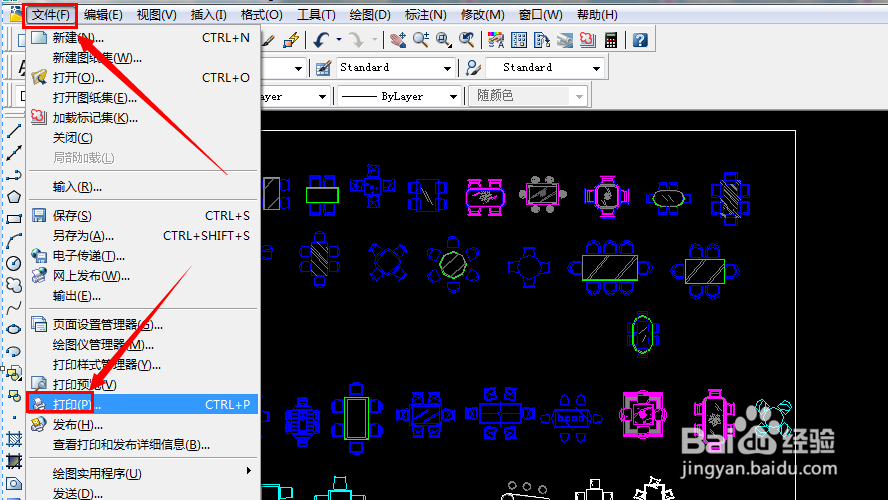Choose 加载标记集(K)... in the File menu
The width and height of the screenshot is (888, 500).
click(142, 118)
